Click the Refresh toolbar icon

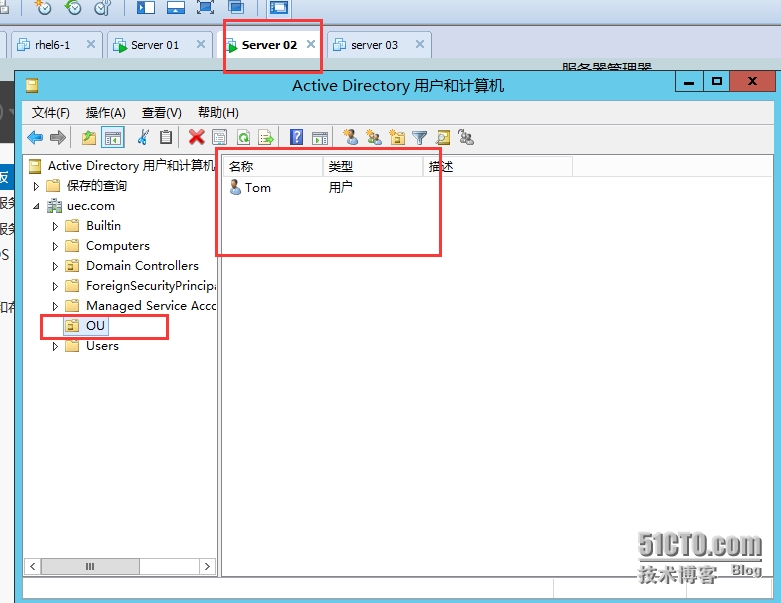tap(243, 137)
